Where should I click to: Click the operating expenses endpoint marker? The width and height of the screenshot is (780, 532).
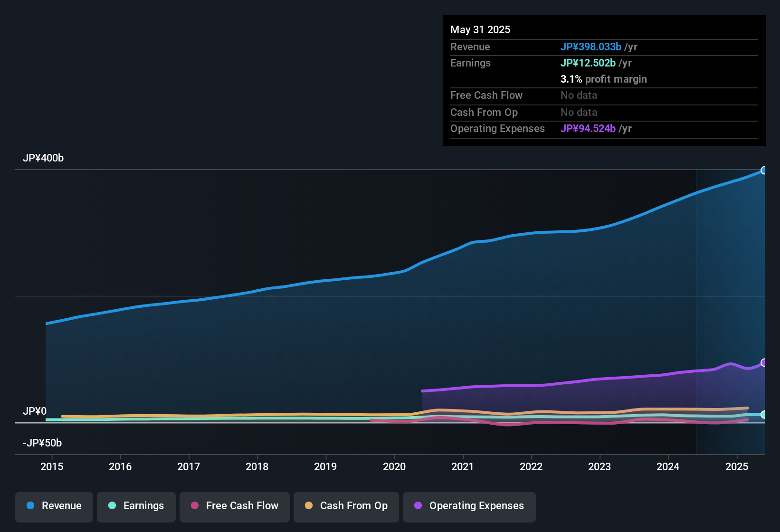[x=764, y=362]
